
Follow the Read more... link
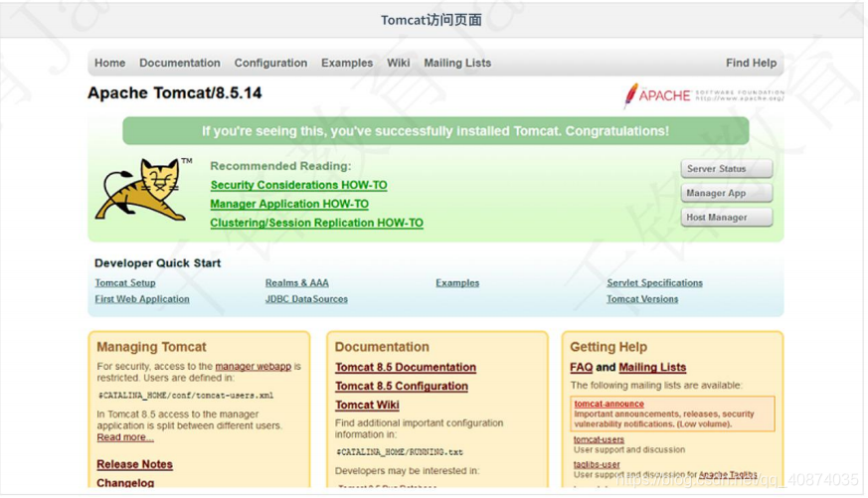(x=125, y=437)
